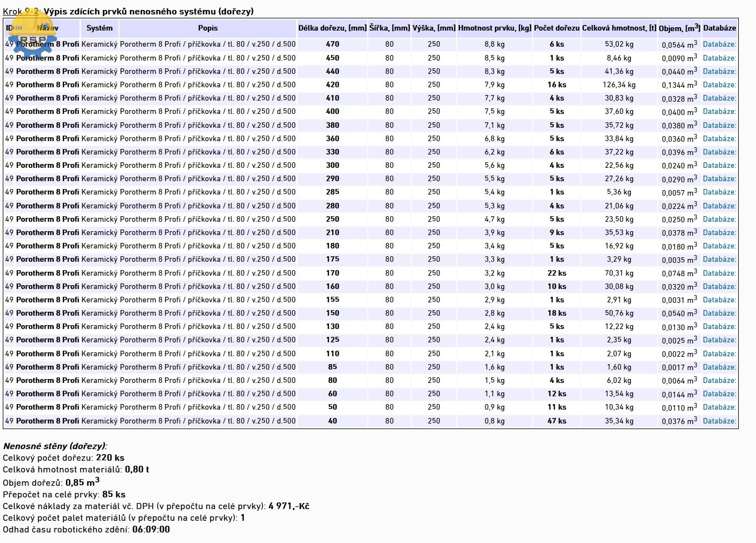This screenshot has height=543, width=756.
Task: Open the Databáze link in the 470 mm row
Action: [x=719, y=44]
